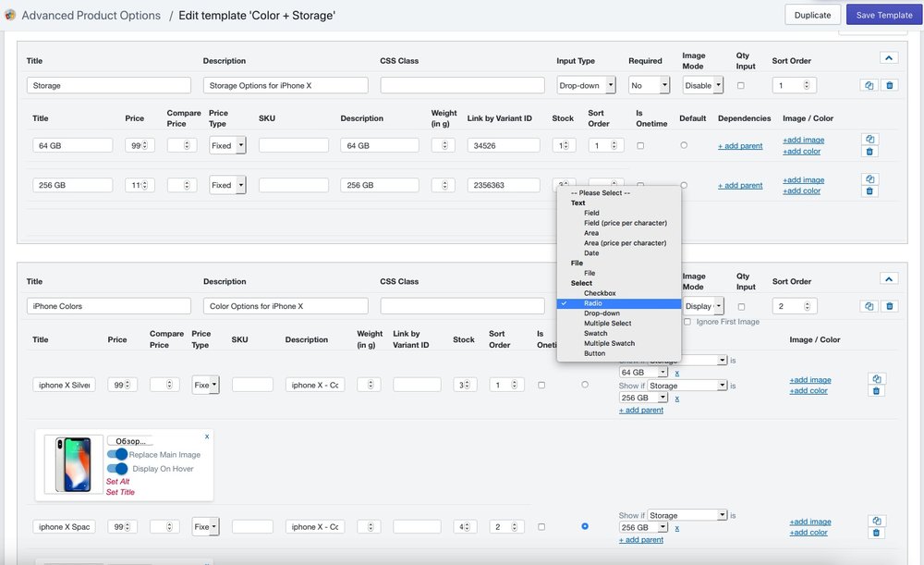Check Is Onetime for iphone X Space row
The height and width of the screenshot is (565, 924).
[541, 527]
